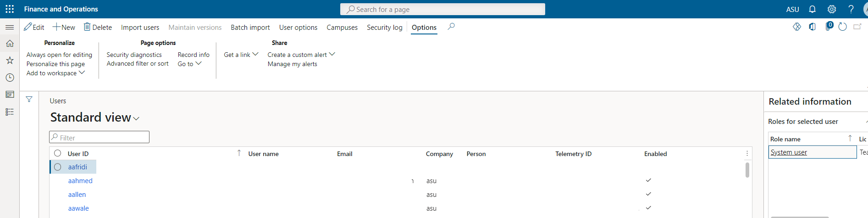Click the users grid Filter field
The width and height of the screenshot is (868, 218).
click(100, 137)
